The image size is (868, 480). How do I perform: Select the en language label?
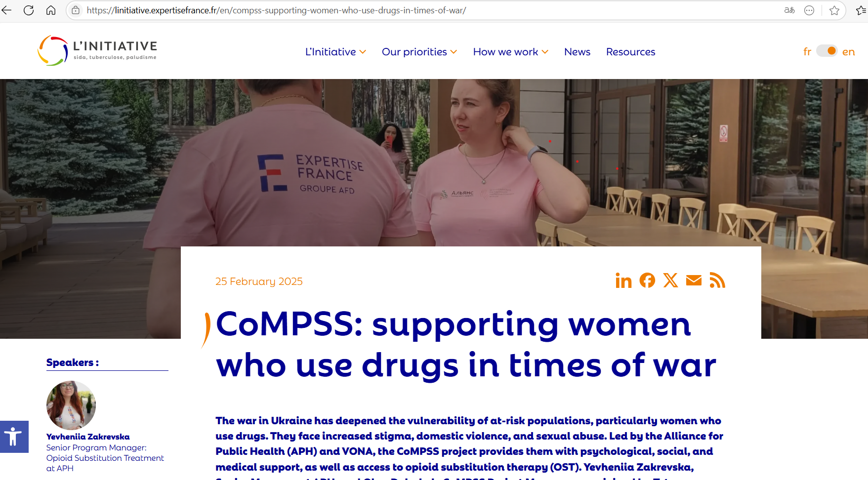pyautogui.click(x=848, y=52)
